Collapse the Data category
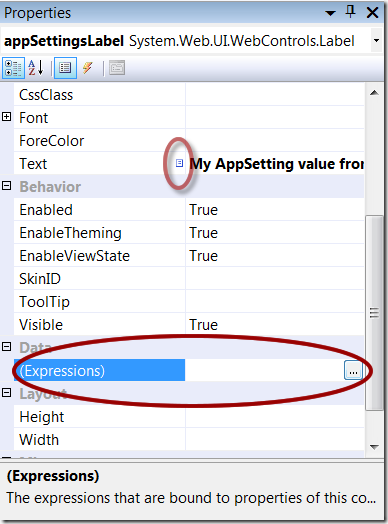Image resolution: width=388 pixels, height=524 pixels. click(x=7, y=347)
